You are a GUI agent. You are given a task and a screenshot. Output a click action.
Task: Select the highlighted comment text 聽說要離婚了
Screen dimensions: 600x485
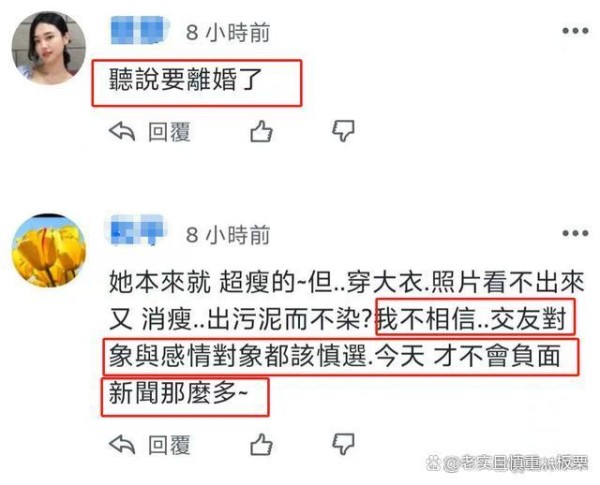pyautogui.click(x=186, y=80)
